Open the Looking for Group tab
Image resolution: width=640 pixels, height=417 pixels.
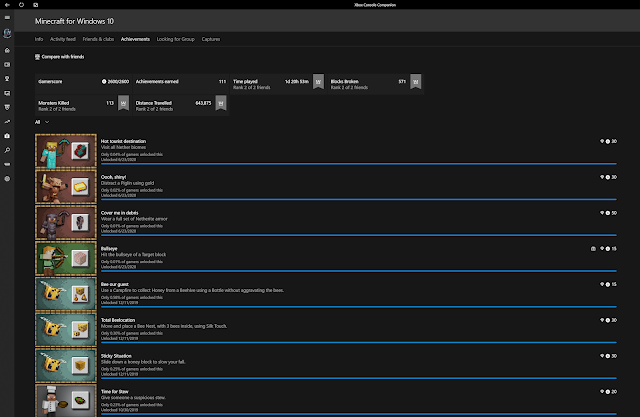(x=176, y=39)
